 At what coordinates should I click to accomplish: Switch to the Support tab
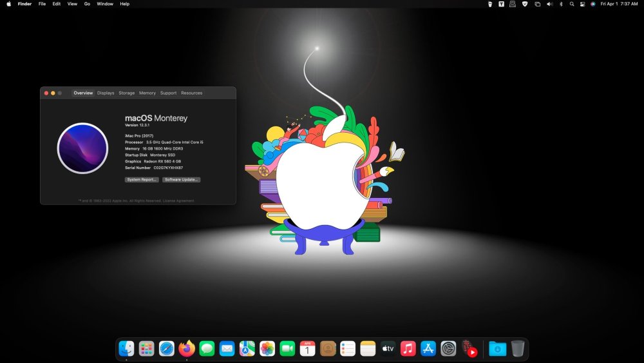point(168,93)
